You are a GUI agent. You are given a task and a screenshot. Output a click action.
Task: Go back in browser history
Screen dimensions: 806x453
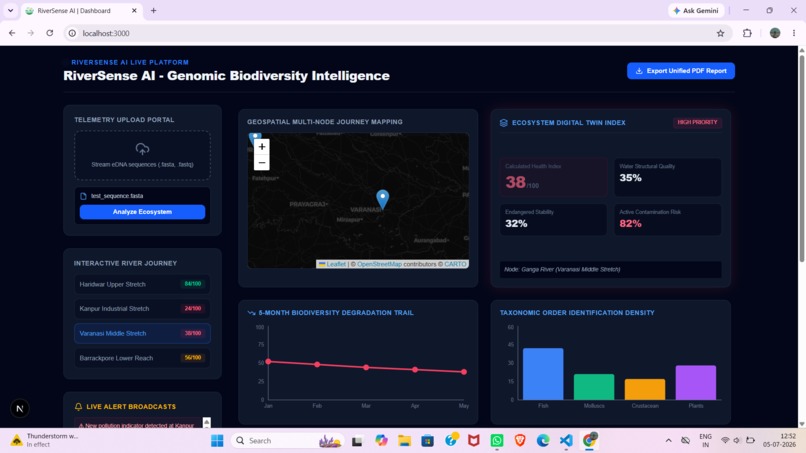[12, 33]
